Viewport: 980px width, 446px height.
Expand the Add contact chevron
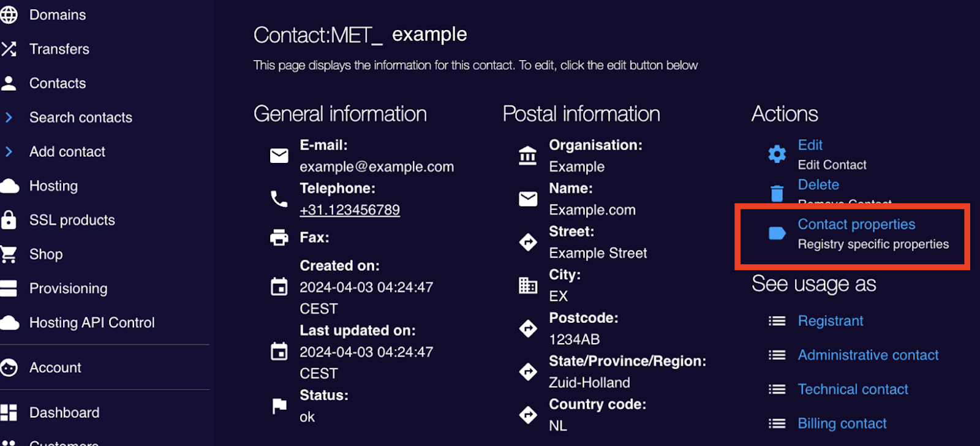pos(9,151)
